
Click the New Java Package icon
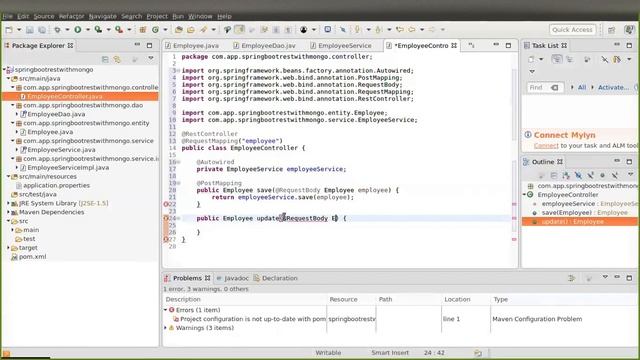[x=143, y=29]
